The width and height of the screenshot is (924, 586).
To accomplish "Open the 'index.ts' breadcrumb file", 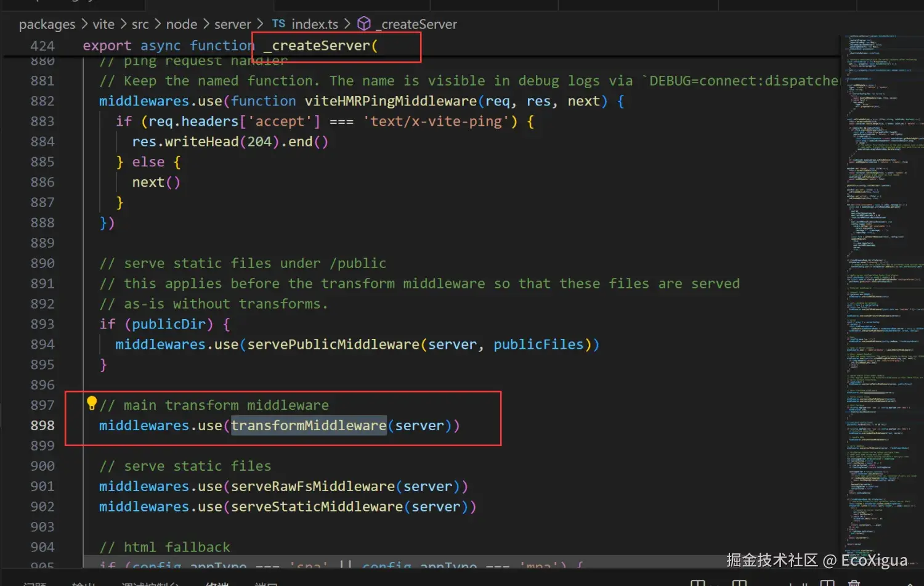I will [315, 24].
